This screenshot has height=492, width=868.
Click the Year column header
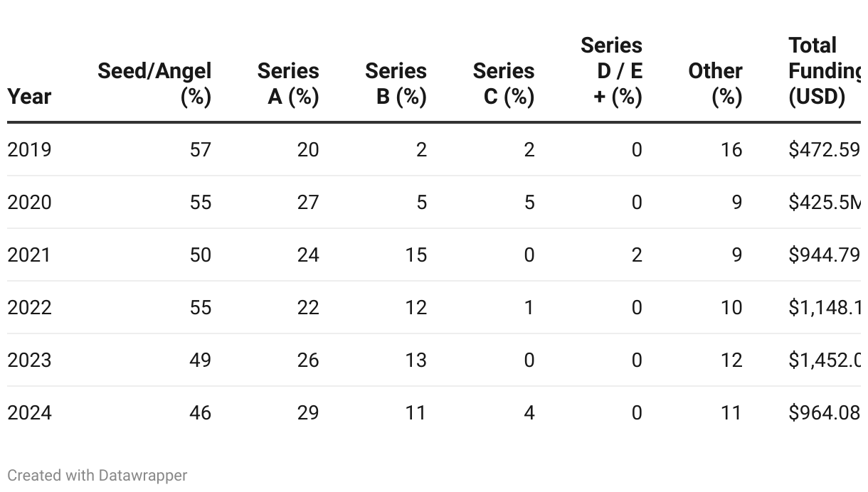click(29, 96)
